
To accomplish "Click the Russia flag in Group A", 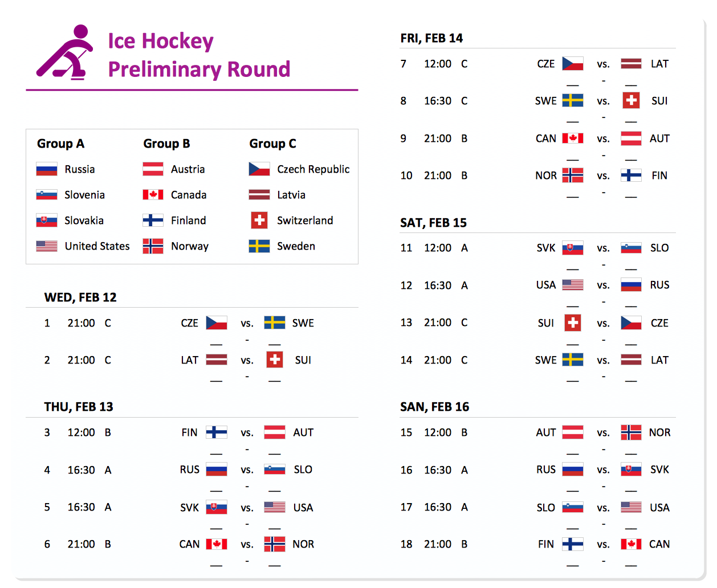I will point(47,169).
